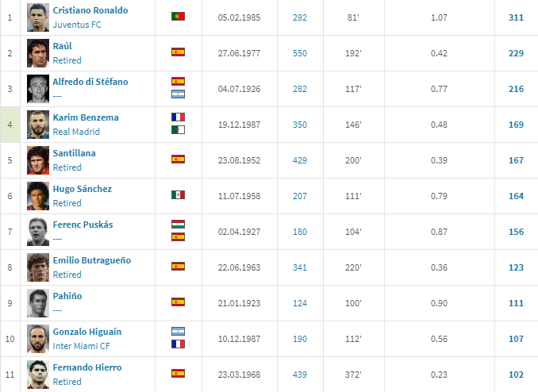Open the Inter Miami CF club link
This screenshot has width=538, height=392.
(x=80, y=346)
